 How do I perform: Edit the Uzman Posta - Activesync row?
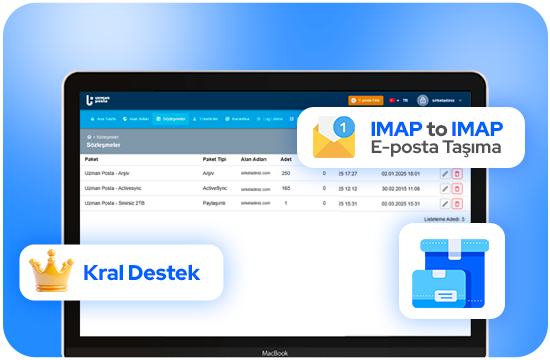coord(445,189)
